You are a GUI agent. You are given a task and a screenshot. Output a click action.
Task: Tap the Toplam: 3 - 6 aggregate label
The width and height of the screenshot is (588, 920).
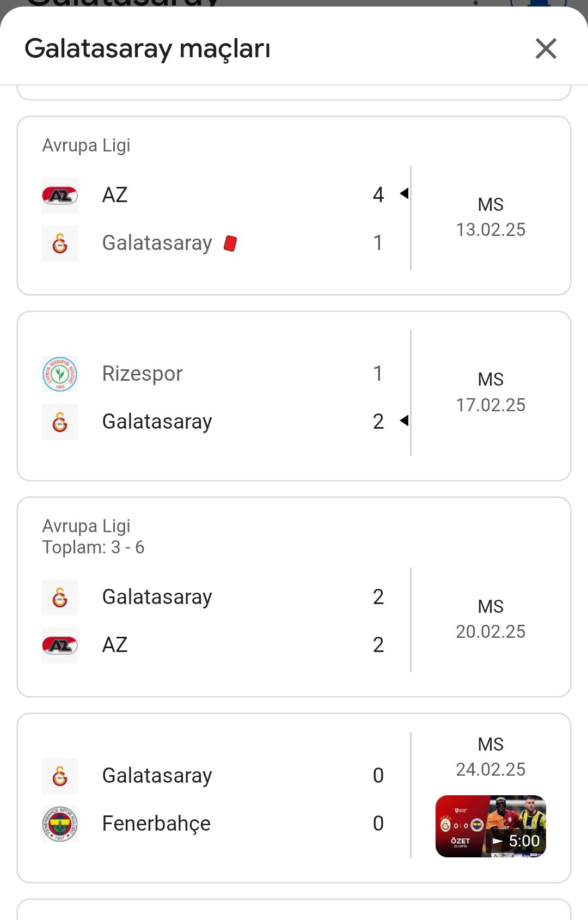(93, 547)
